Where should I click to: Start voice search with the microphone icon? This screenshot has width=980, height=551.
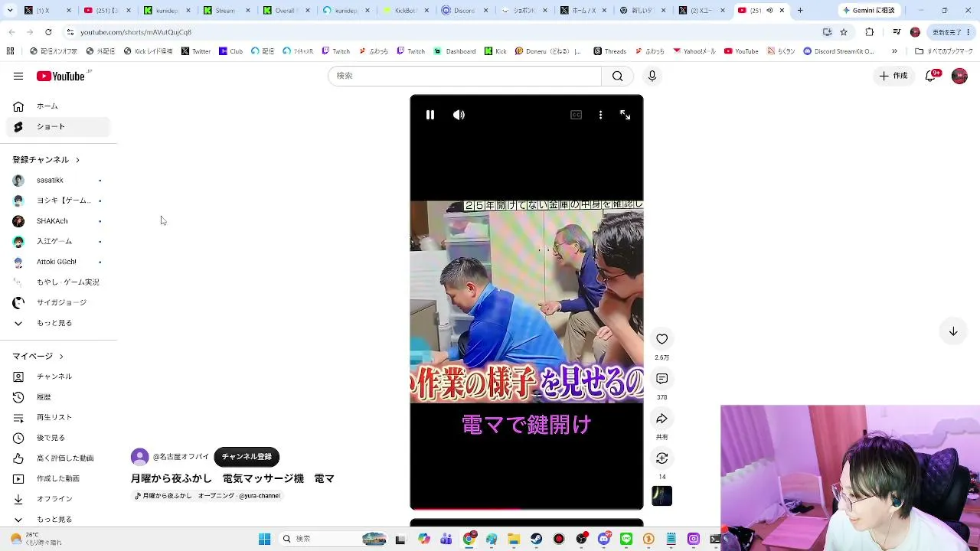(x=652, y=76)
